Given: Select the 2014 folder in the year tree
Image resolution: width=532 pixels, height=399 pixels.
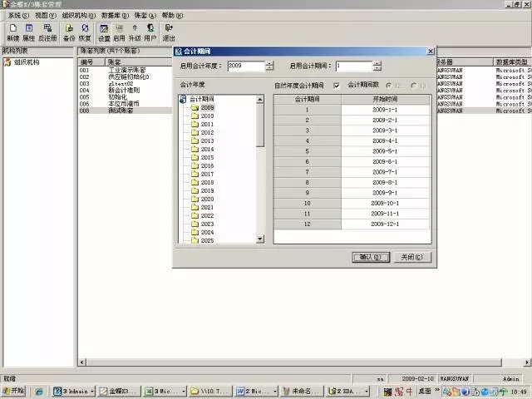Looking at the screenshot, I should [x=203, y=150].
